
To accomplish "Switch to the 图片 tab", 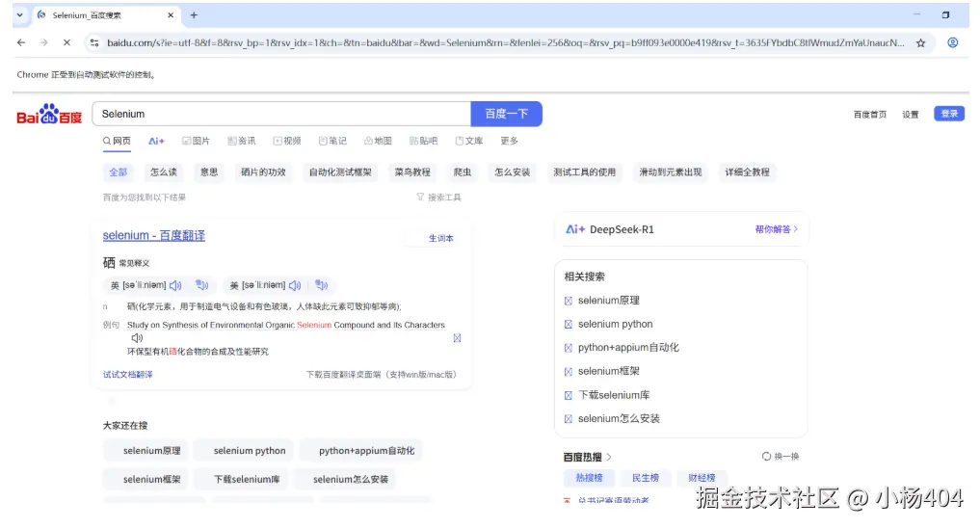I will pos(197,142).
